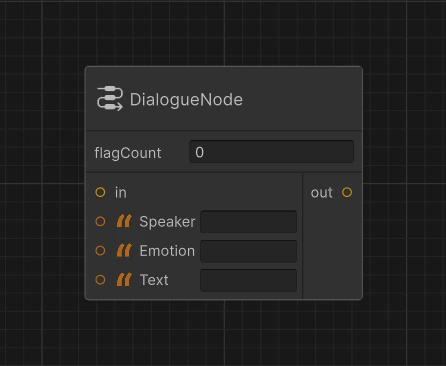Click the Speaker input port circle
The width and height of the screenshot is (446, 366).
click(x=100, y=221)
